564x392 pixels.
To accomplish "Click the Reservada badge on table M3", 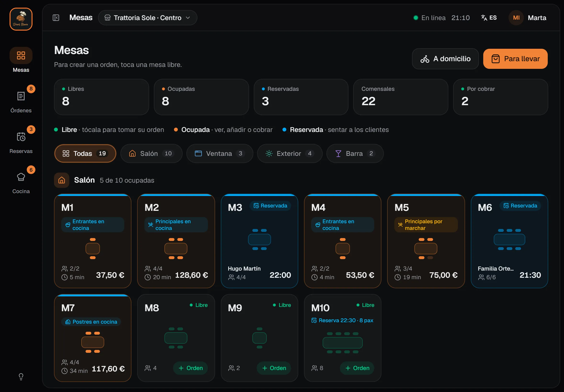I will click(x=270, y=206).
